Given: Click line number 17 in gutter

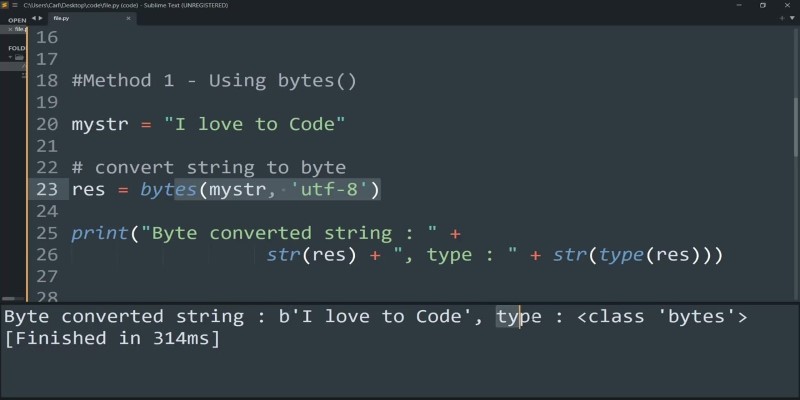Looking at the screenshot, I should click(47, 59).
